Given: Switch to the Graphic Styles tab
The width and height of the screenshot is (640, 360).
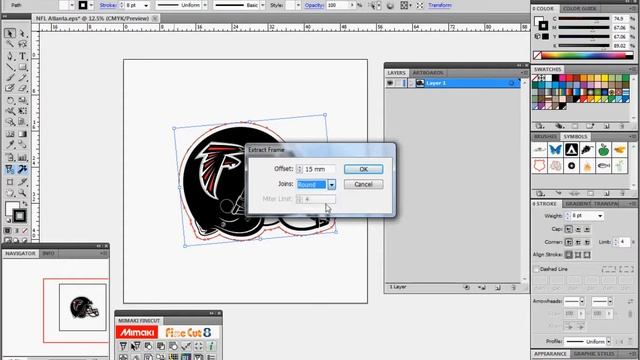Looking at the screenshot, I should click(x=594, y=354).
